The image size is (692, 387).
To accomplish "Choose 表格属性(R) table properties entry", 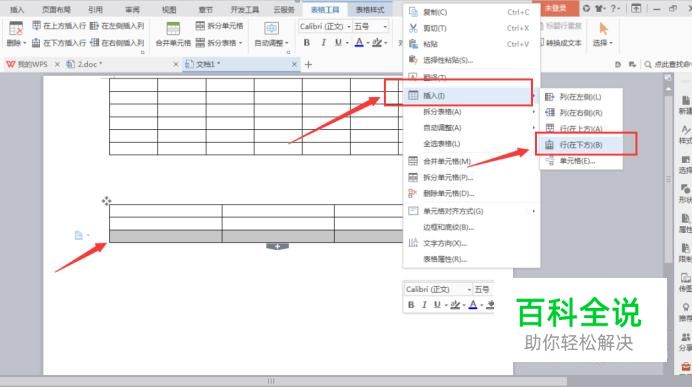I will click(x=470, y=259).
